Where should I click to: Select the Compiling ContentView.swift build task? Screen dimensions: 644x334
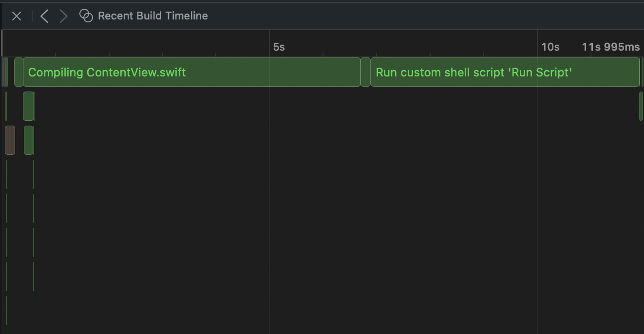click(190, 72)
